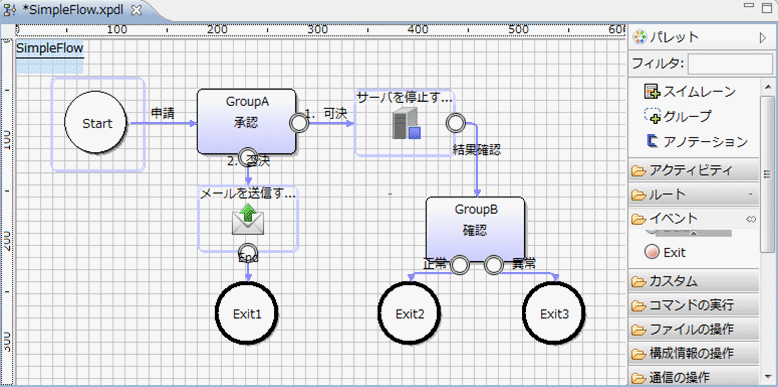
Task: Expand the カスタム palette drawer
Action: click(694, 281)
